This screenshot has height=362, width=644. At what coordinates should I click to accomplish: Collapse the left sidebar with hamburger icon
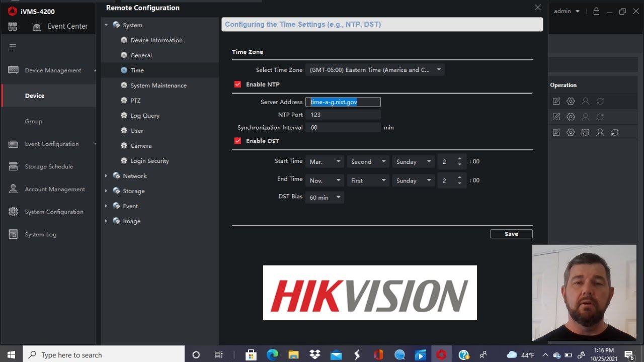click(13, 47)
